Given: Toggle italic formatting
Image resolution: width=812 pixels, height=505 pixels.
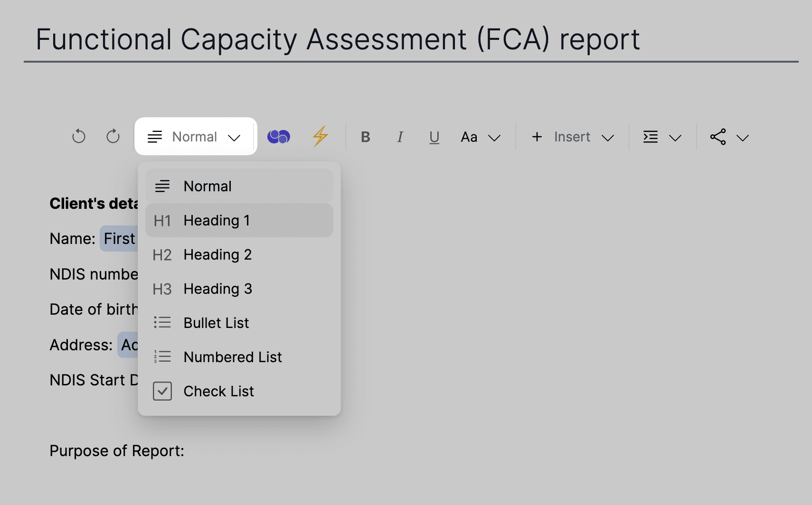Looking at the screenshot, I should [x=400, y=137].
